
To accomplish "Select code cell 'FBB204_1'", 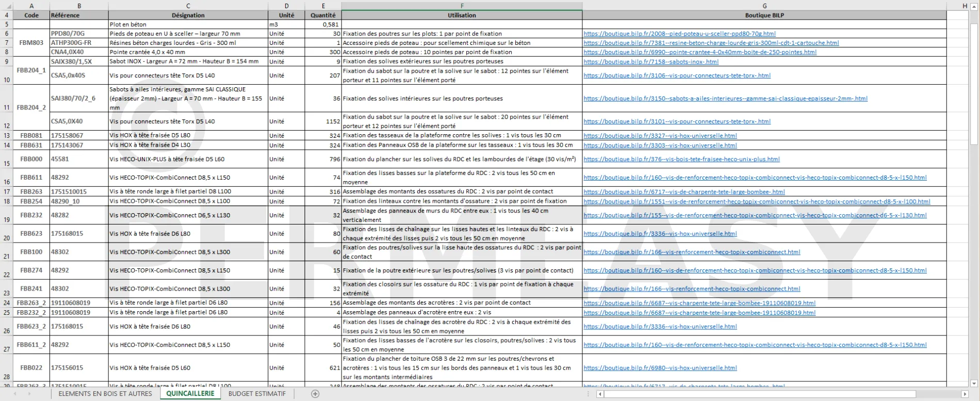I will click(x=31, y=71).
